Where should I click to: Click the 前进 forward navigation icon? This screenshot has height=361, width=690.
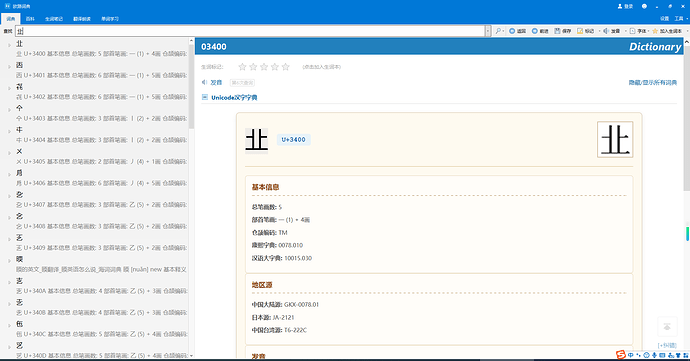point(535,31)
